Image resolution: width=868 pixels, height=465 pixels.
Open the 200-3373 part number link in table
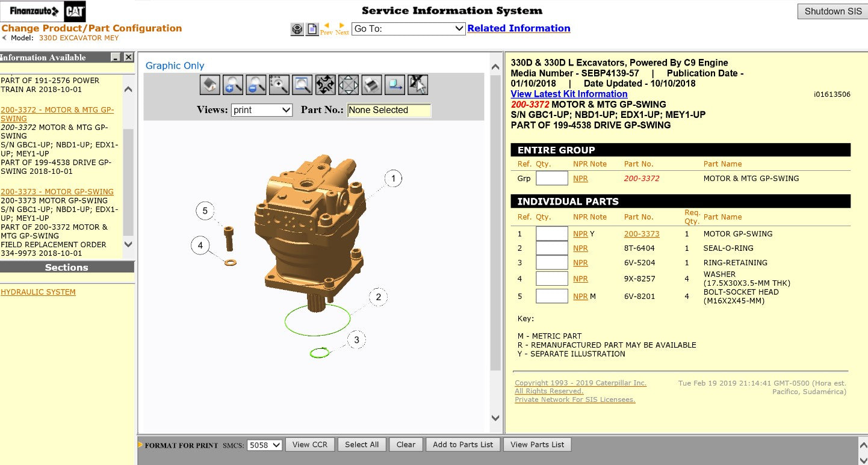click(642, 234)
